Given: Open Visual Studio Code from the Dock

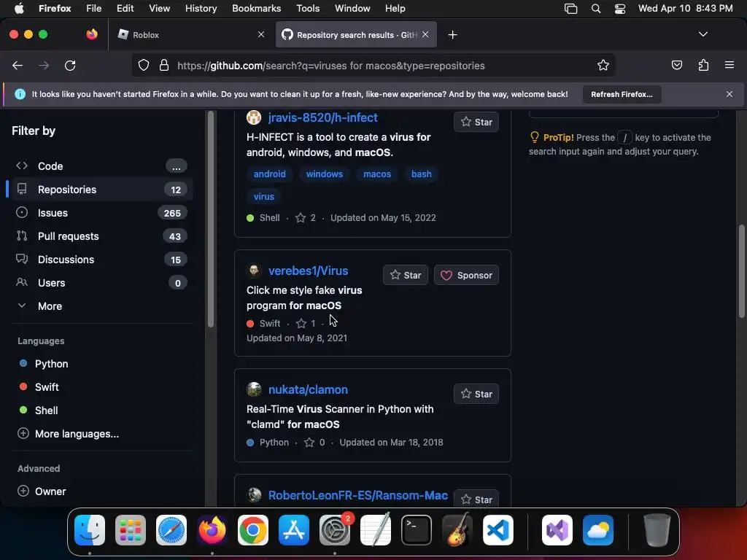Looking at the screenshot, I should pos(498,530).
